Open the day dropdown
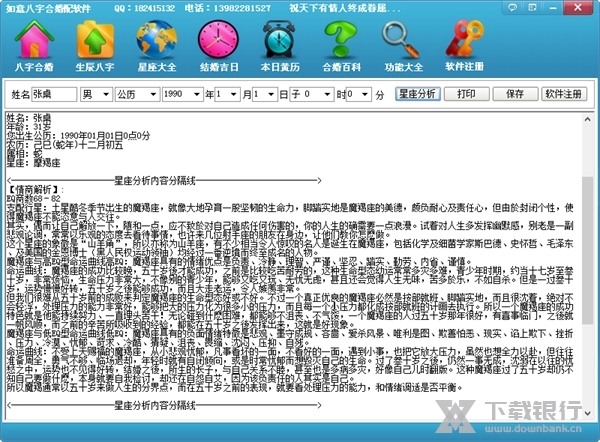 pyautogui.click(x=264, y=94)
